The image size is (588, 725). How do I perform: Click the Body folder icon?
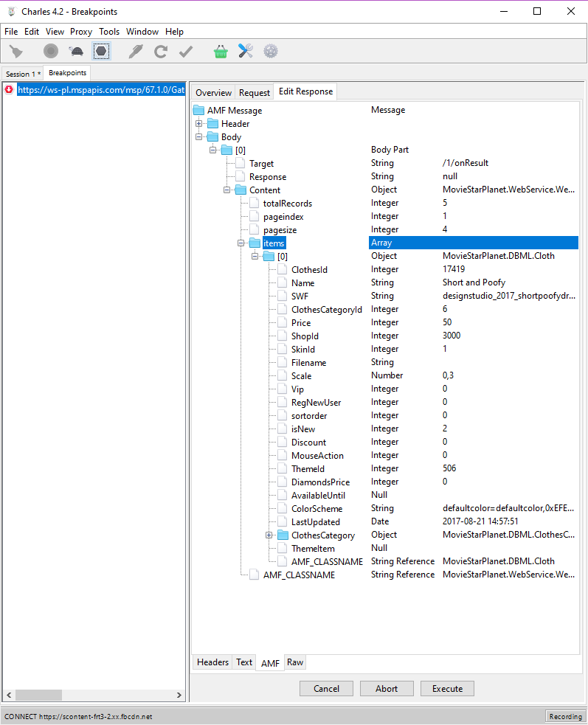(x=212, y=137)
